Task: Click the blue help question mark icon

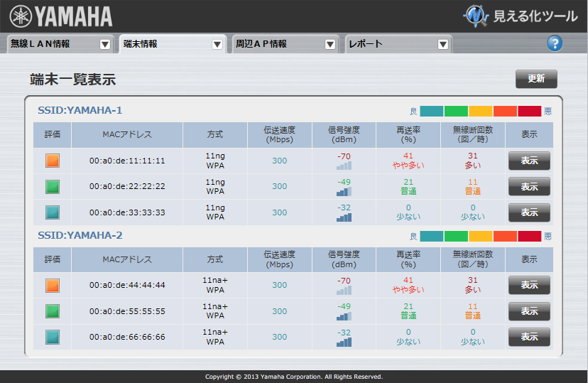Action: click(x=555, y=43)
